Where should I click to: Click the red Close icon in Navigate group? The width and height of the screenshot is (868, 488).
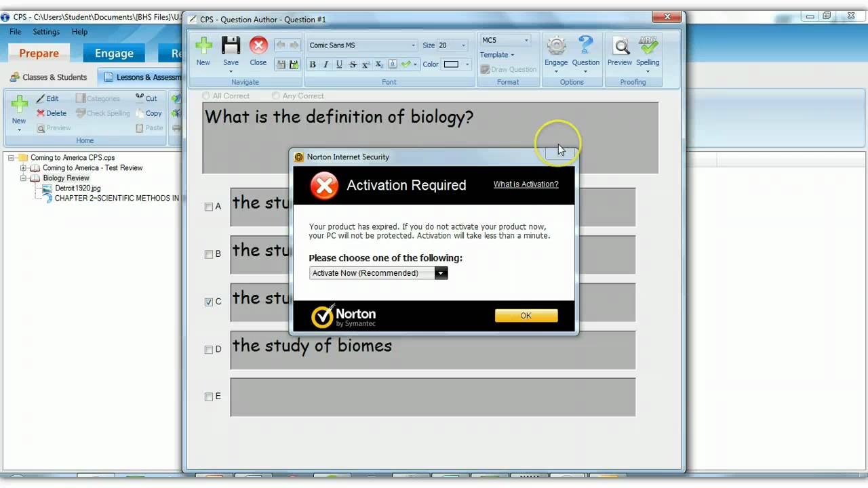[x=258, y=45]
